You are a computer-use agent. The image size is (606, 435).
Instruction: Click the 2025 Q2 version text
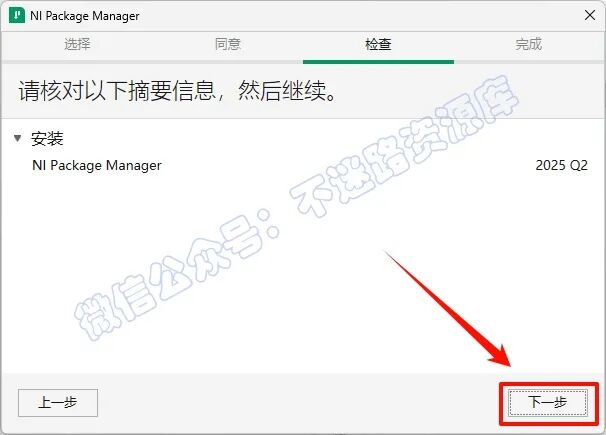point(561,165)
